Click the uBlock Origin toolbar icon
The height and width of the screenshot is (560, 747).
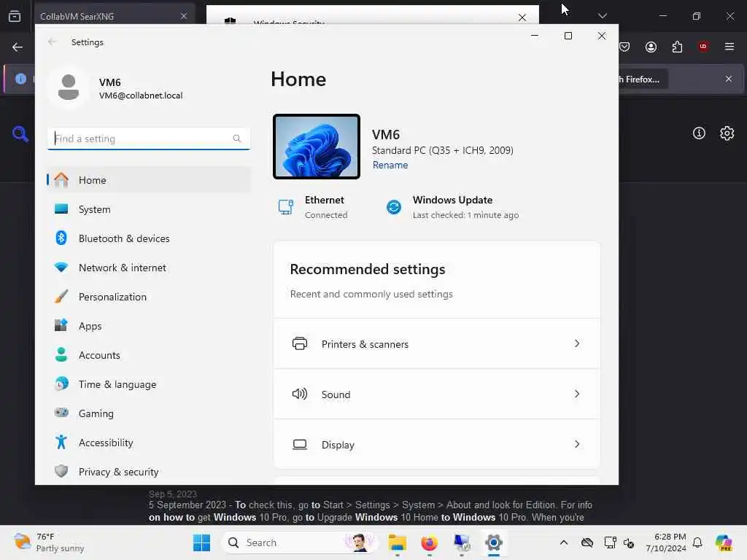click(703, 47)
